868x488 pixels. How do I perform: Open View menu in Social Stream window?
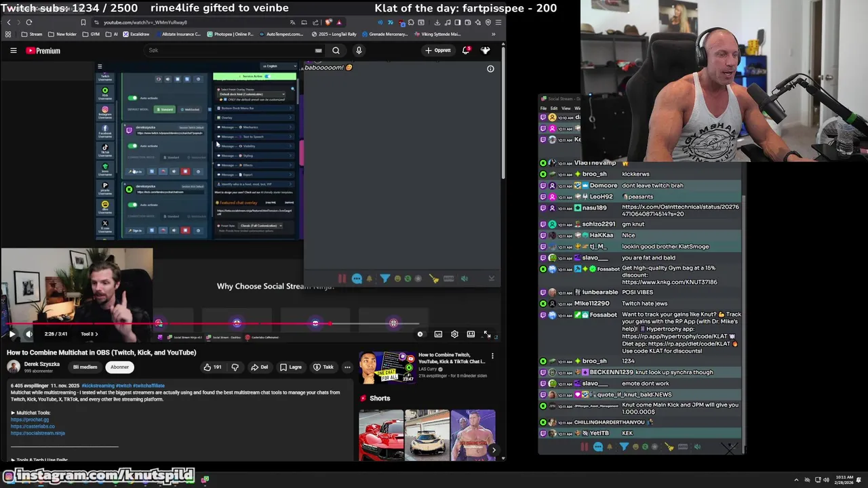click(x=566, y=108)
